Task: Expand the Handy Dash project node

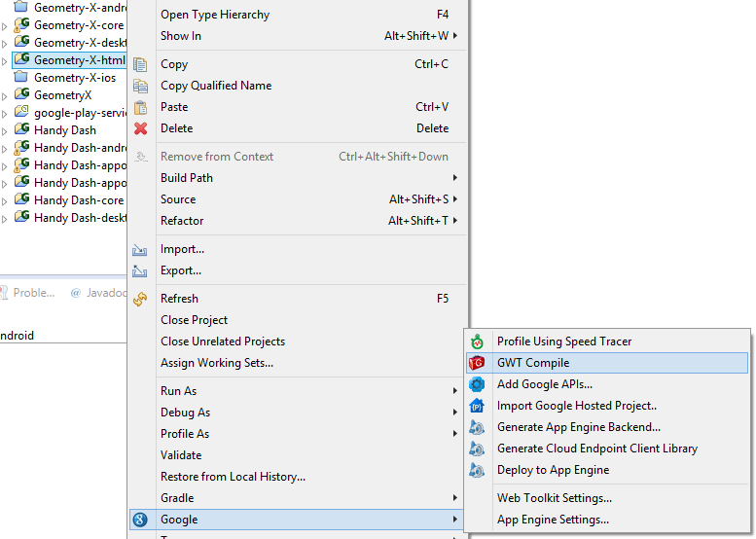Action: 5,131
